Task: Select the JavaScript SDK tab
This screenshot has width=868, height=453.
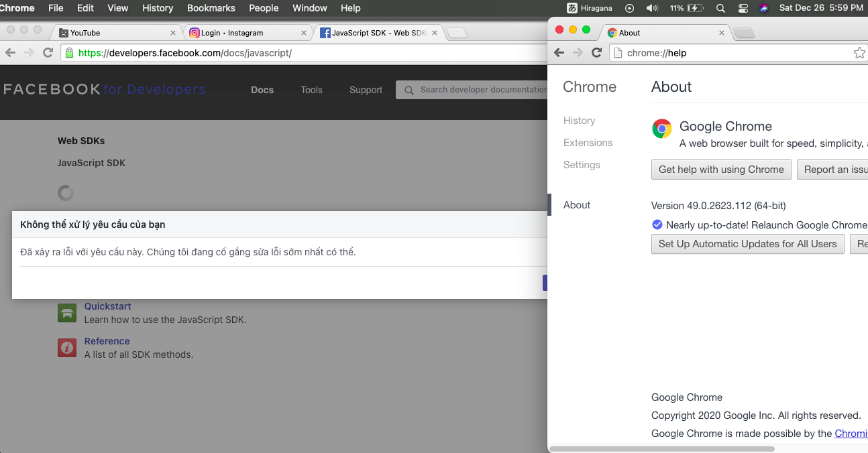Action: (378, 33)
